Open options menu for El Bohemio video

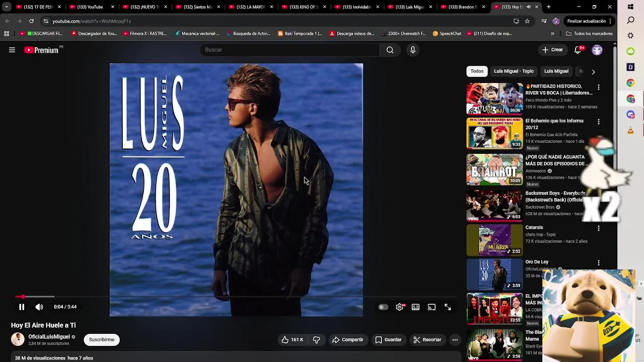click(598, 122)
